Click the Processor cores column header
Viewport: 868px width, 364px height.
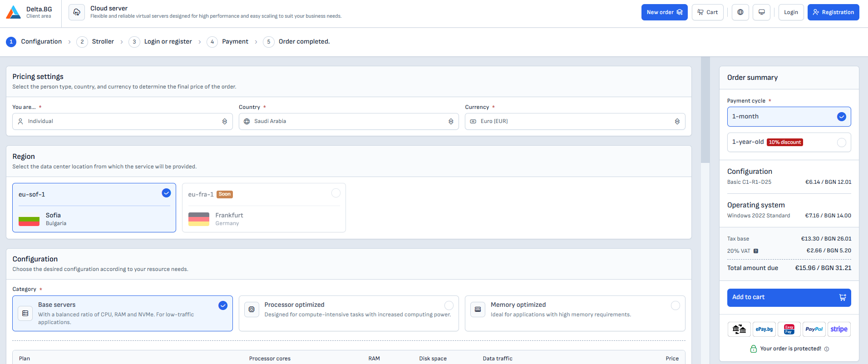pyautogui.click(x=270, y=359)
